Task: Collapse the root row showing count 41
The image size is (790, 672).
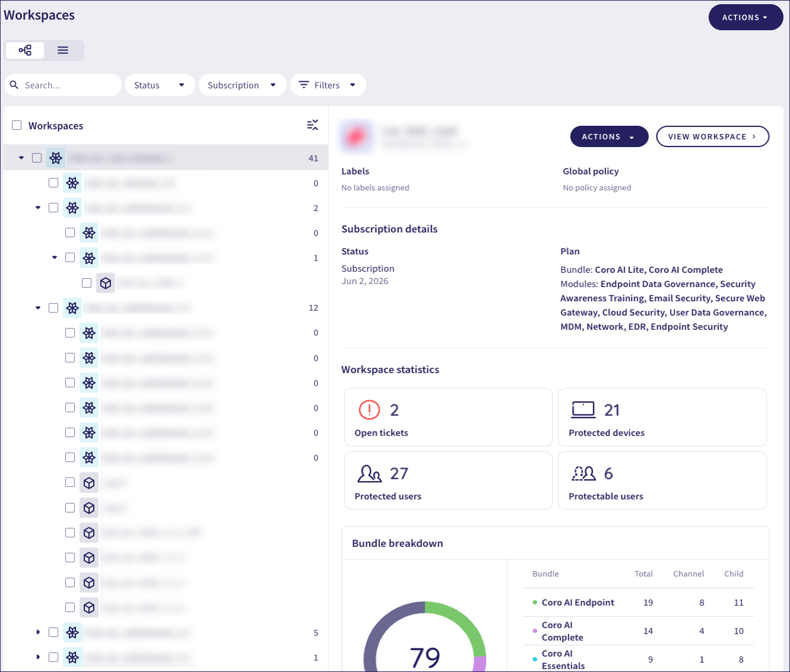Action: point(21,158)
